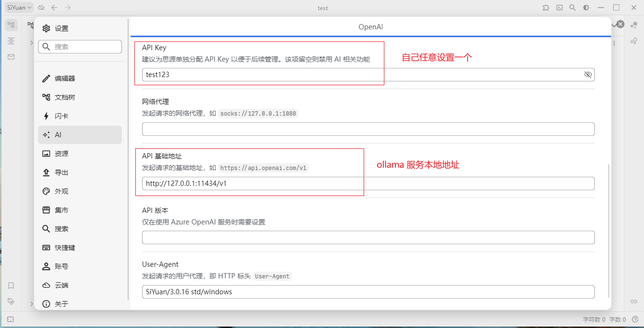The height and width of the screenshot is (328, 644).
Task: Open the Outline panel in left dock
Action: coord(11,41)
